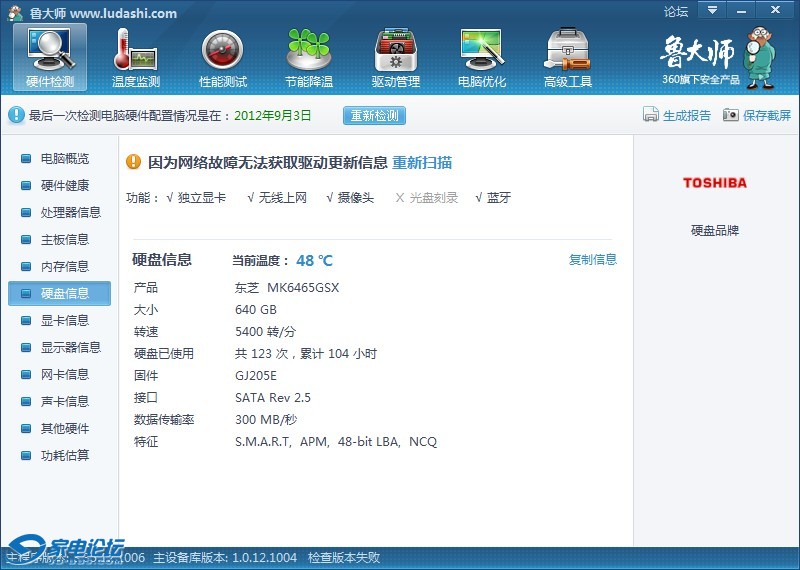
Task: Click 检查版本失败 status bar message
Action: coord(344,558)
